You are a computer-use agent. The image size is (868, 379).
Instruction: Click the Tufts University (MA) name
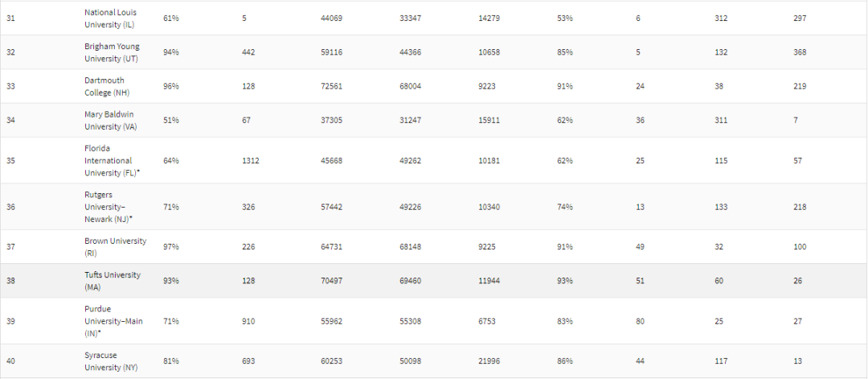pyautogui.click(x=113, y=280)
